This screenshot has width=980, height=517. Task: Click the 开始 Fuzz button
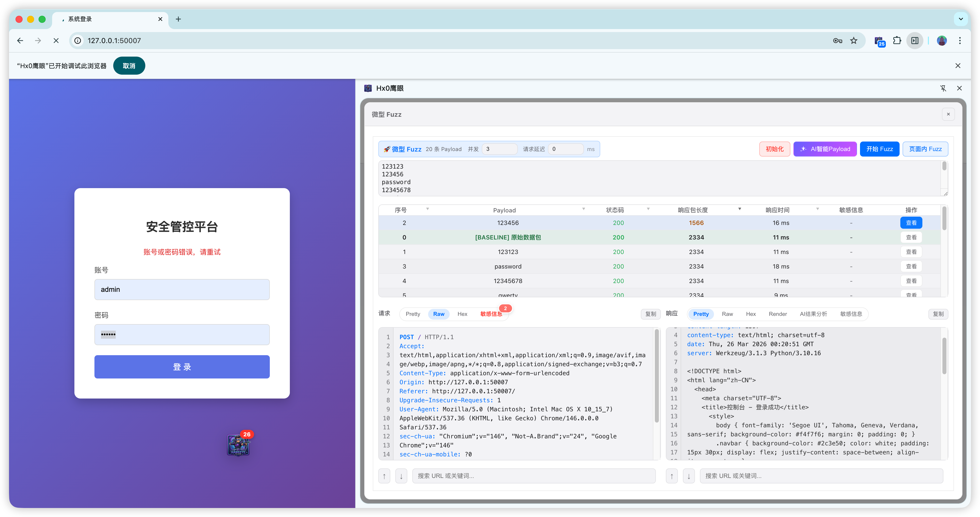pyautogui.click(x=880, y=149)
